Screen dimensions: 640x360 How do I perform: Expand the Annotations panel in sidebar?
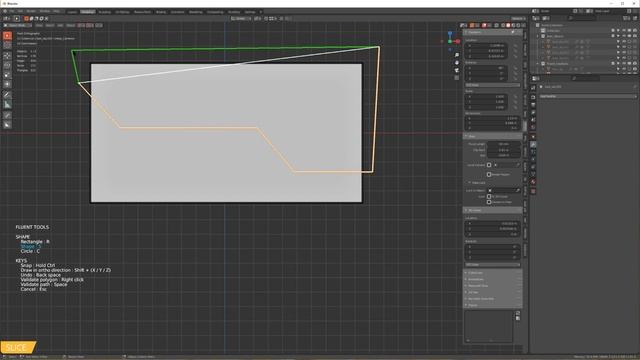coord(492,279)
